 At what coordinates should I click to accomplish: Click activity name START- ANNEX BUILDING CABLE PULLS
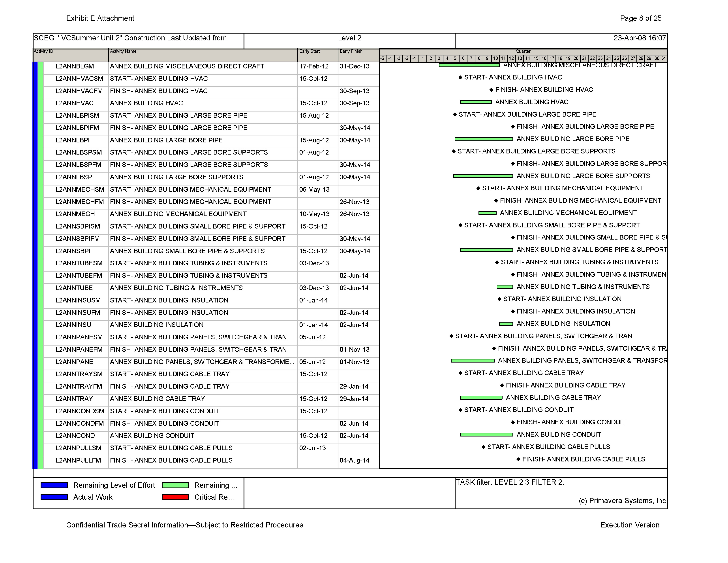(x=171, y=448)
